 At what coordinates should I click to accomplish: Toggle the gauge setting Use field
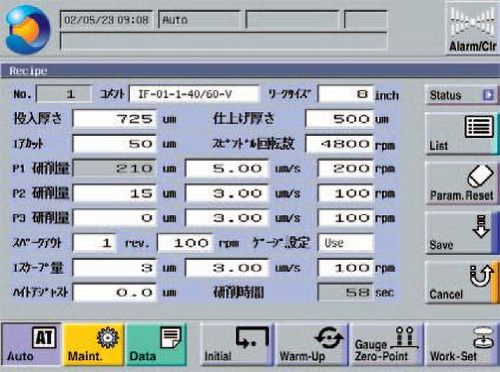click(346, 243)
